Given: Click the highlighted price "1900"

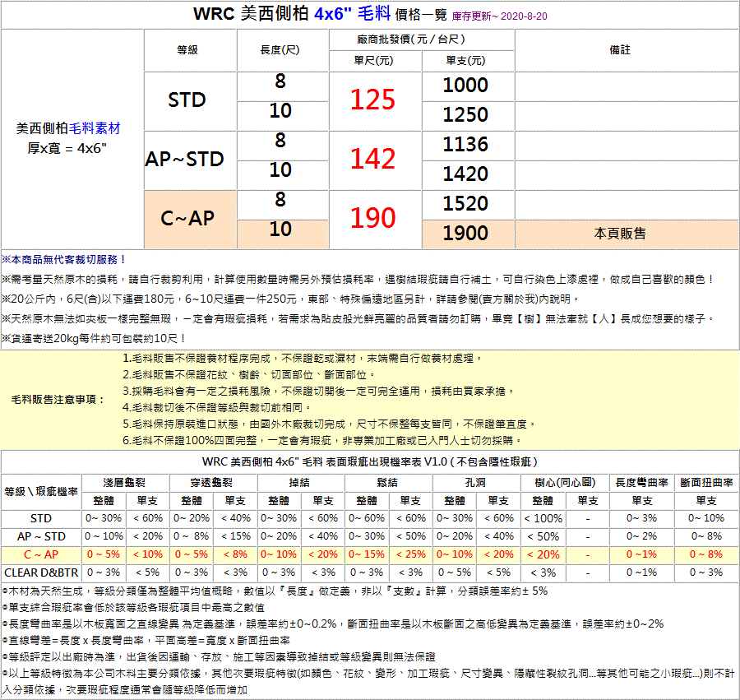Looking at the screenshot, I should 465,233.
